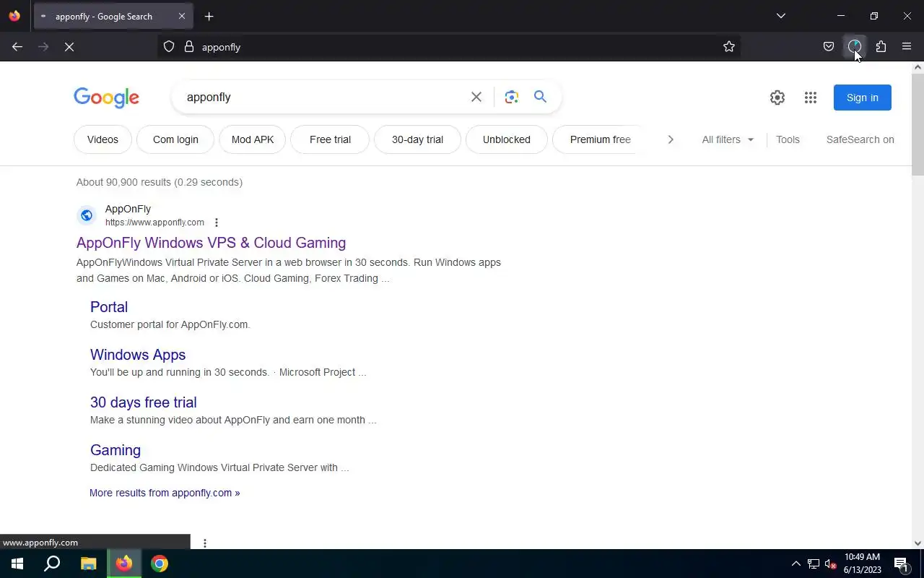Select the Unblocked filter chip
The height and width of the screenshot is (578, 924).
click(507, 139)
